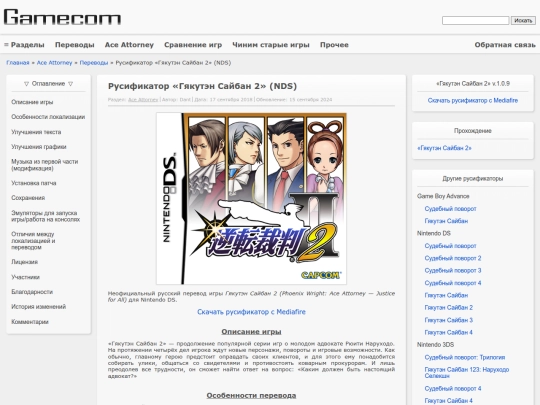The image size is (540, 405).
Task: Jump to Участники section
Action: coord(25,277)
